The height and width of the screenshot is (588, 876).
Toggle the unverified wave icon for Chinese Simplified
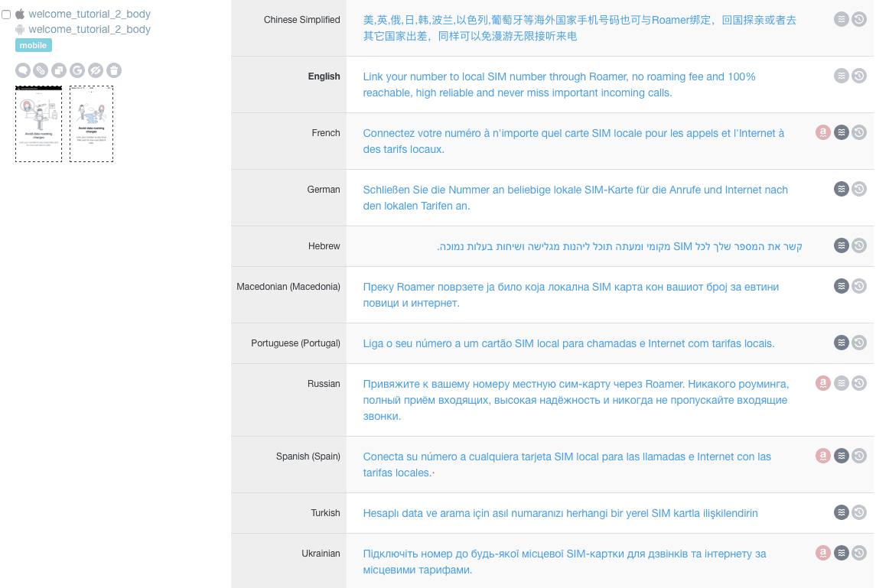click(x=842, y=19)
